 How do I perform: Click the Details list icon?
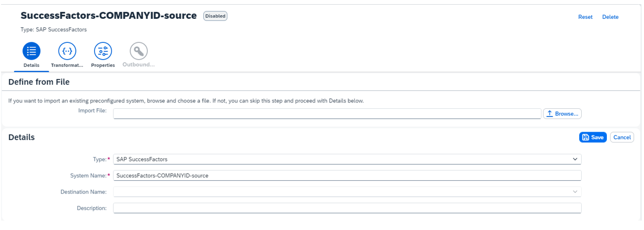31,51
